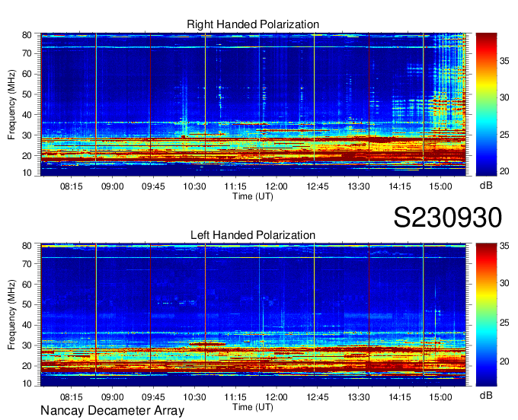Click the left-handed chart's dB colorbar
This screenshot has width=518, height=420.
[486, 315]
